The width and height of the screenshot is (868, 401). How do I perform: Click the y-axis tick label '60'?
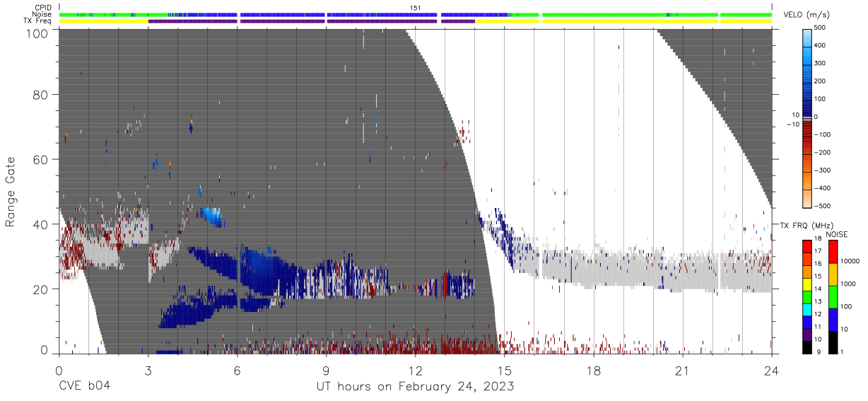tap(41, 160)
